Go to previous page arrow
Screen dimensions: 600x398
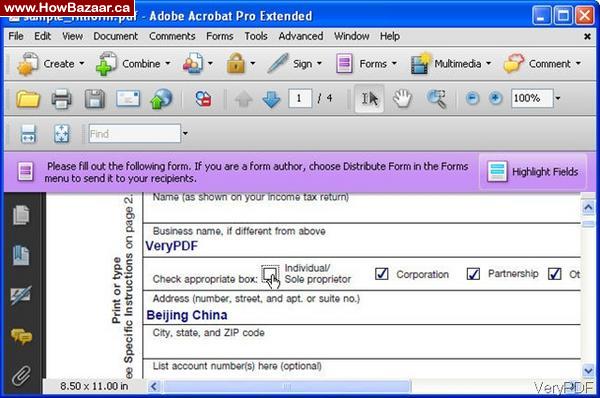coord(244,99)
